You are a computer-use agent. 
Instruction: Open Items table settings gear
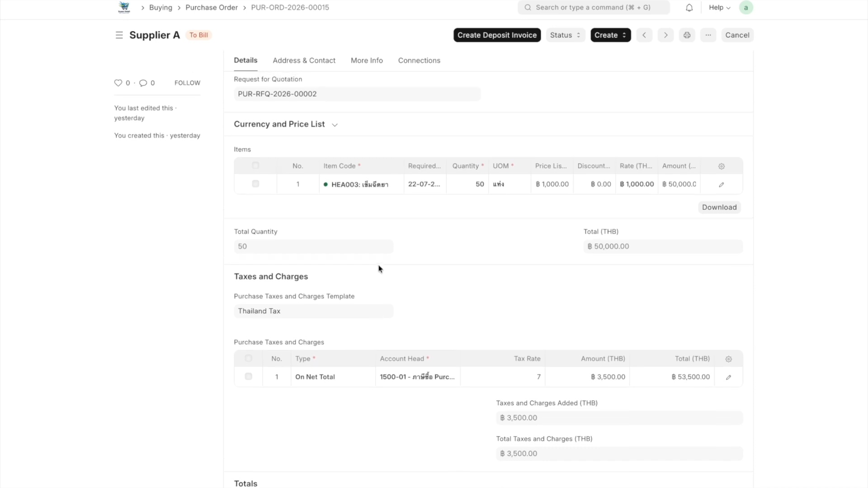coord(722,166)
